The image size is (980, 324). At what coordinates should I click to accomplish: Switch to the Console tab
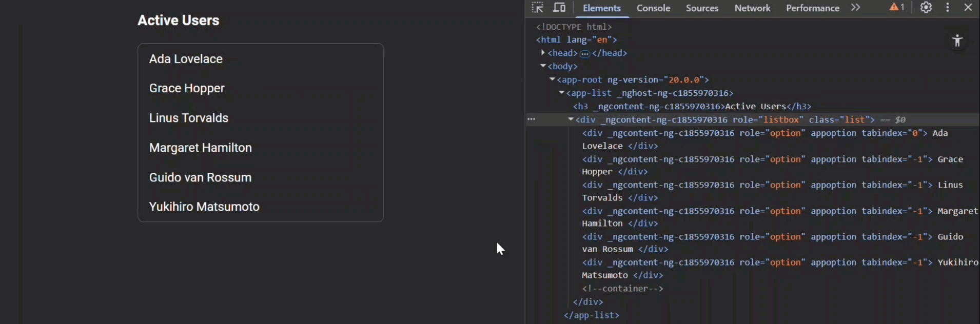(x=653, y=8)
